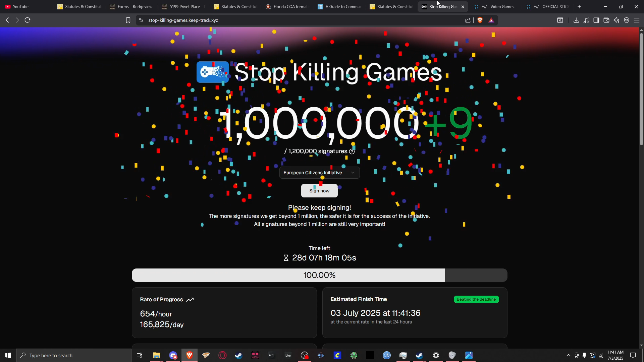Open the browser hamburger menu
The width and height of the screenshot is (644, 362).
pos(637,20)
